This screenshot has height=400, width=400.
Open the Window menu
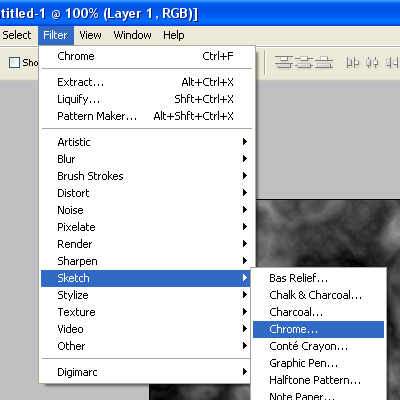tap(132, 35)
